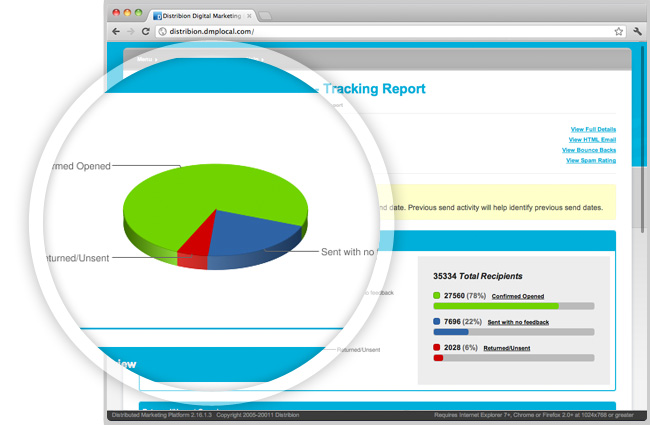Open a new browser tab
This screenshot has width=650, height=425.
click(264, 16)
